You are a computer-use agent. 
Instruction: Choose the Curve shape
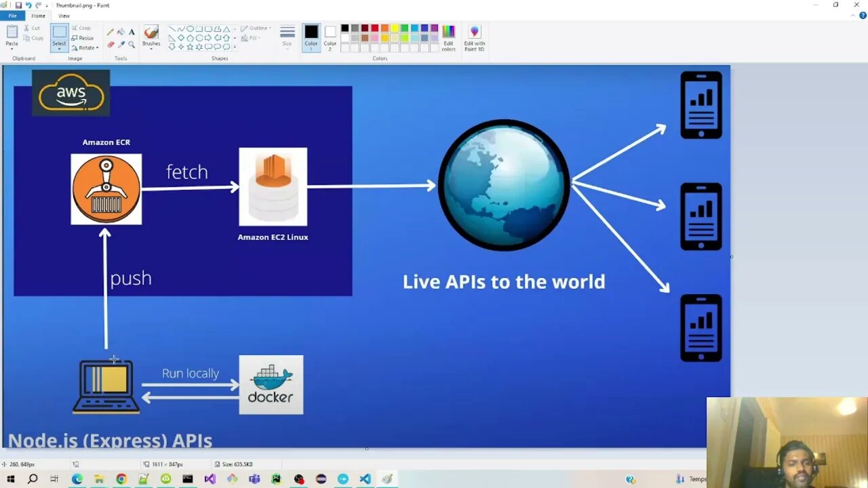[181, 28]
